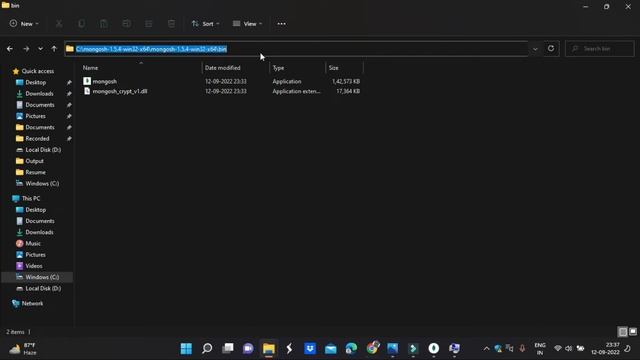Expand the address bar history dropdown

pos(535,49)
